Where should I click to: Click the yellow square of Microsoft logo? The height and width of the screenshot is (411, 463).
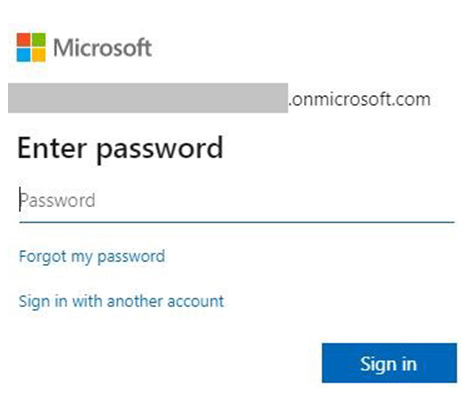(38, 55)
